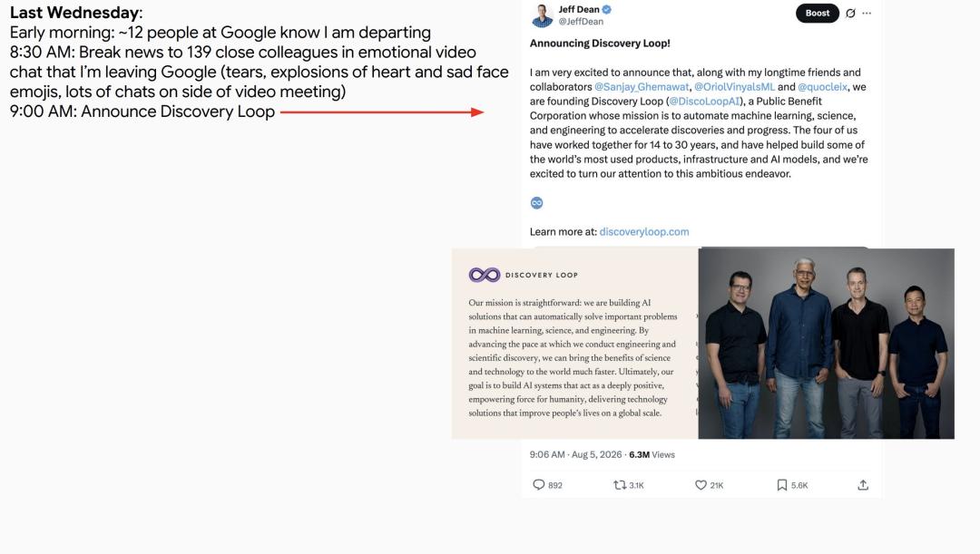The width and height of the screenshot is (980, 554).
Task: Click the repost icon
Action: pos(620,485)
